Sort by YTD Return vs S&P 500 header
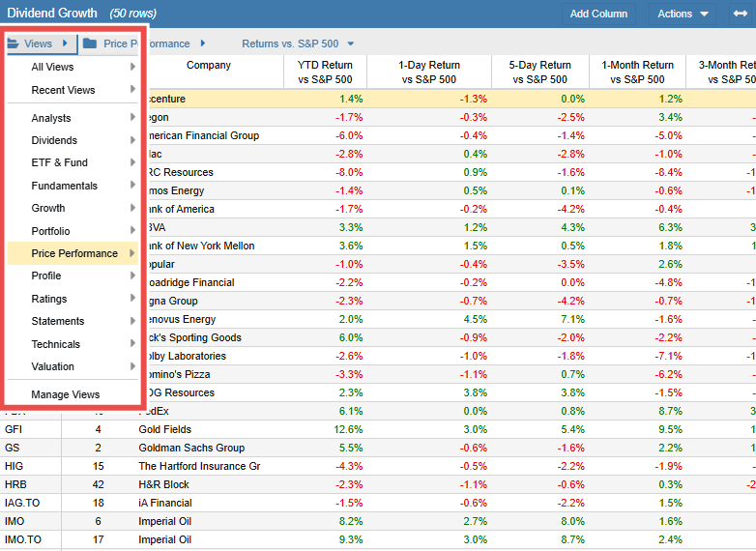Screen dimensions: 756x551 (325, 72)
